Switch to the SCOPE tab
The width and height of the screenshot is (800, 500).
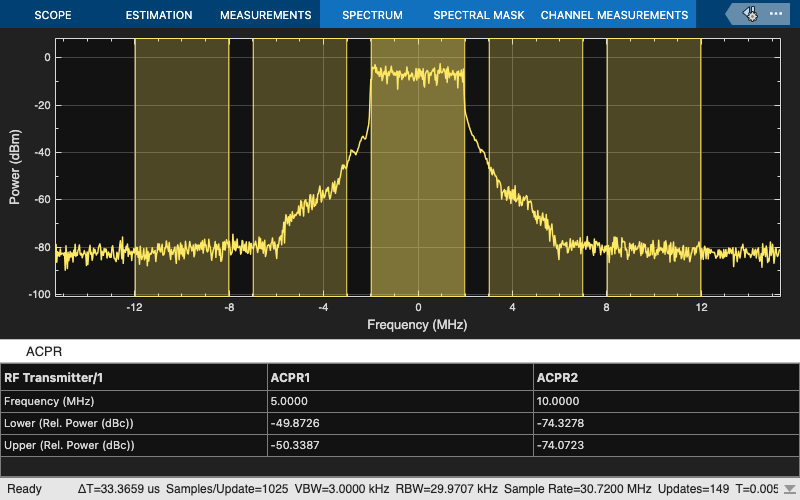tap(53, 15)
